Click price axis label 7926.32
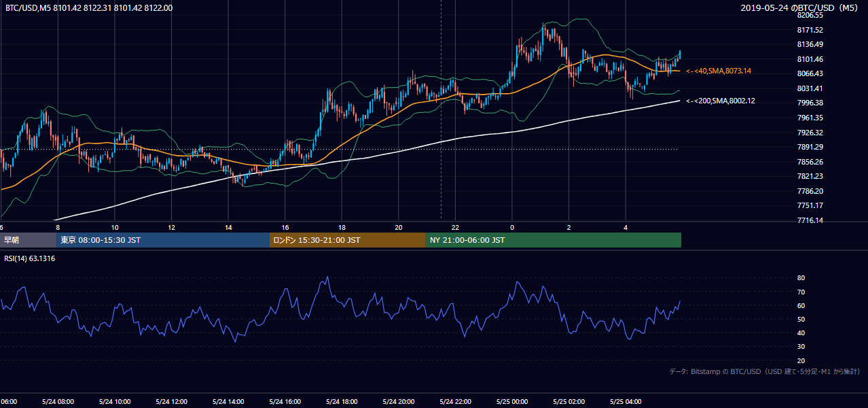This screenshot has height=408, width=868. (810, 133)
